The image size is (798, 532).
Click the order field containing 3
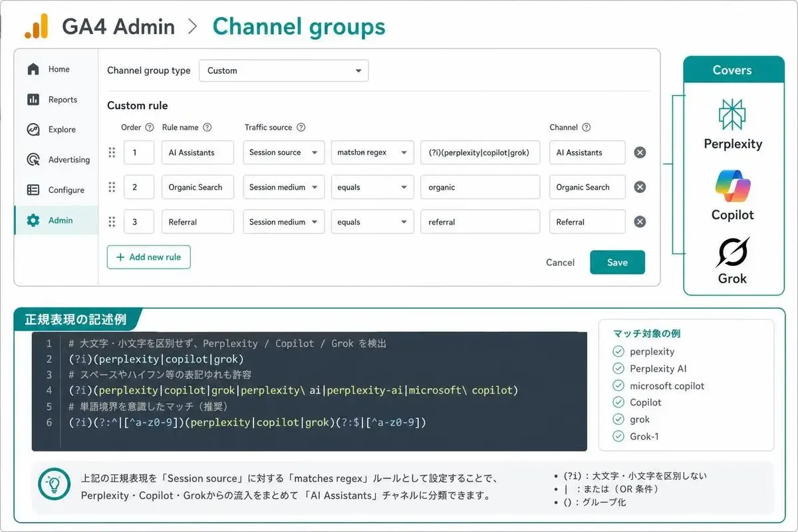click(x=139, y=221)
